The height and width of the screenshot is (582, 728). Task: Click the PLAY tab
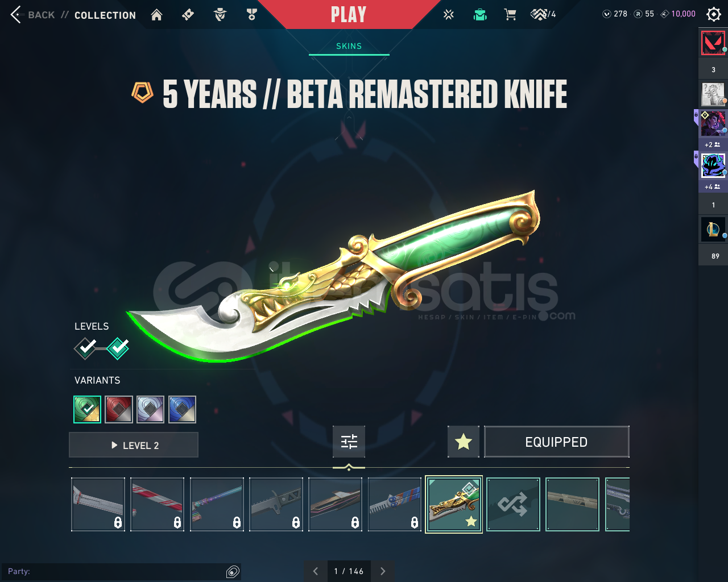point(349,14)
